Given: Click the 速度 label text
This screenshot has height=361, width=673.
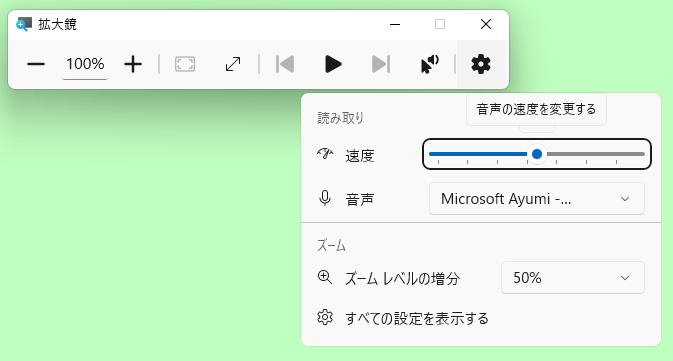Looking at the screenshot, I should pos(360,156).
